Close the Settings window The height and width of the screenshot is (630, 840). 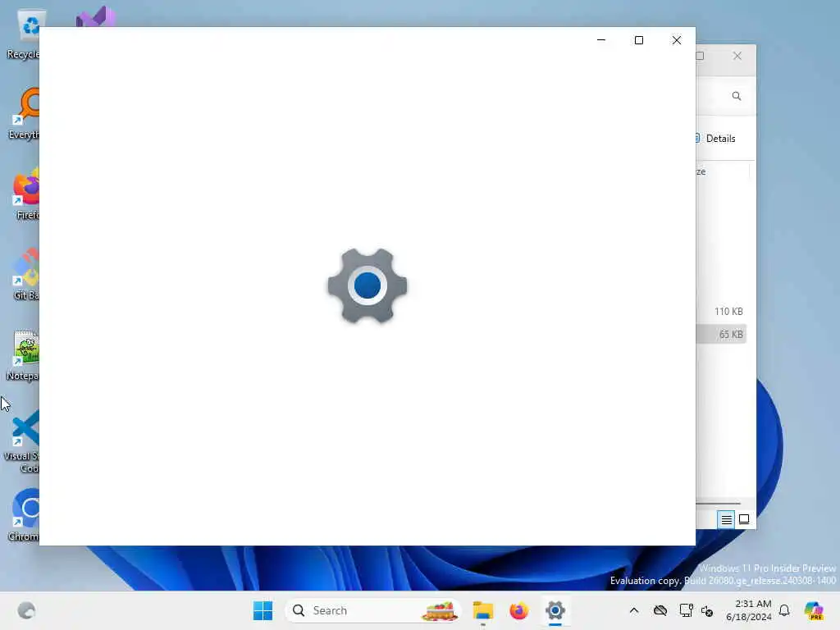[x=677, y=40]
